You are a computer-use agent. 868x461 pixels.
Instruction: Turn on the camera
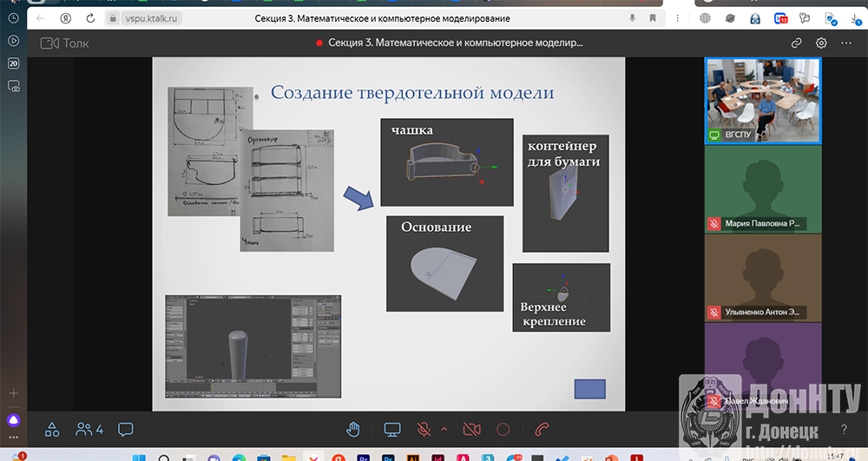click(471, 429)
